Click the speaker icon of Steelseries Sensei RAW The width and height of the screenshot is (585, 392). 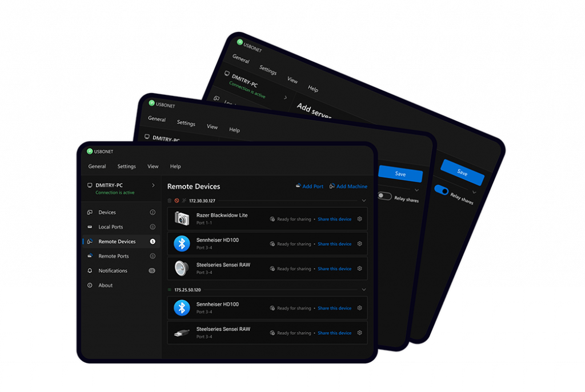tap(182, 269)
